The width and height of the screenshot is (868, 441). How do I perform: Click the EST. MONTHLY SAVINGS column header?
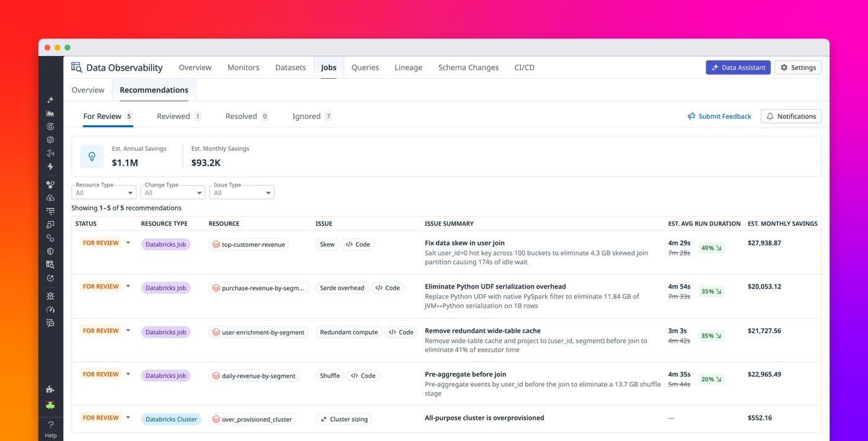782,223
